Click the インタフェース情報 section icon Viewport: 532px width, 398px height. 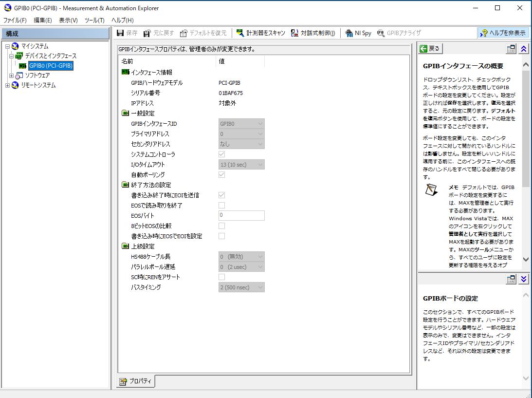(x=125, y=72)
